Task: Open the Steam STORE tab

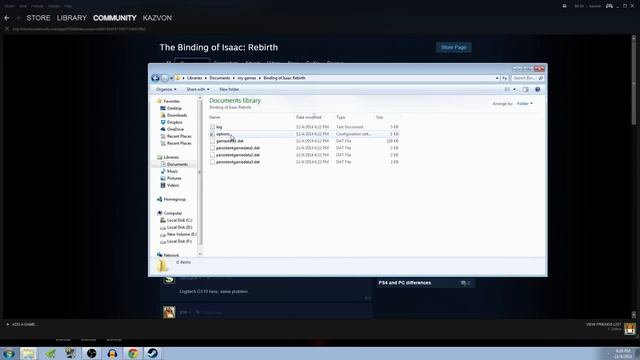Action: pos(38,18)
